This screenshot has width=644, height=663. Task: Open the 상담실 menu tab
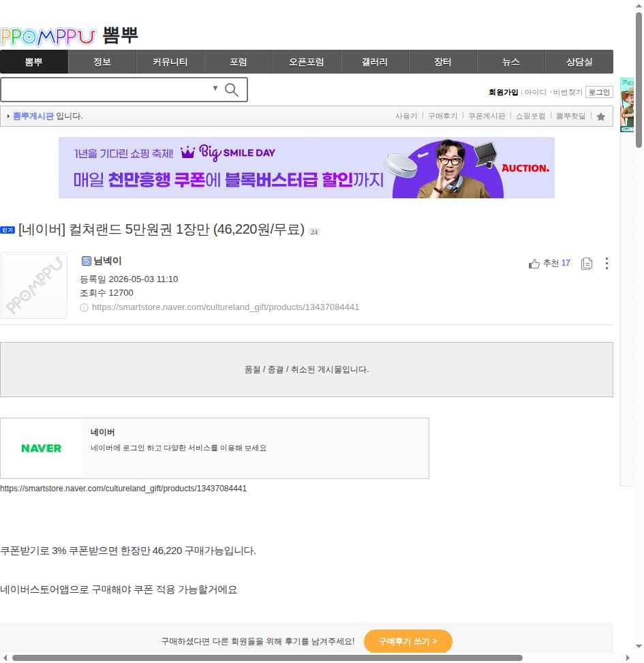click(579, 62)
